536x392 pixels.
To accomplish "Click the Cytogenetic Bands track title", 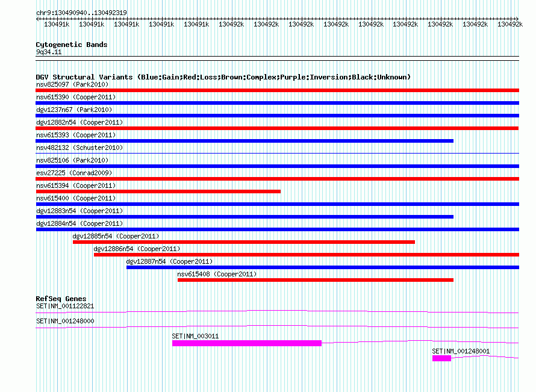I will pos(72,45).
